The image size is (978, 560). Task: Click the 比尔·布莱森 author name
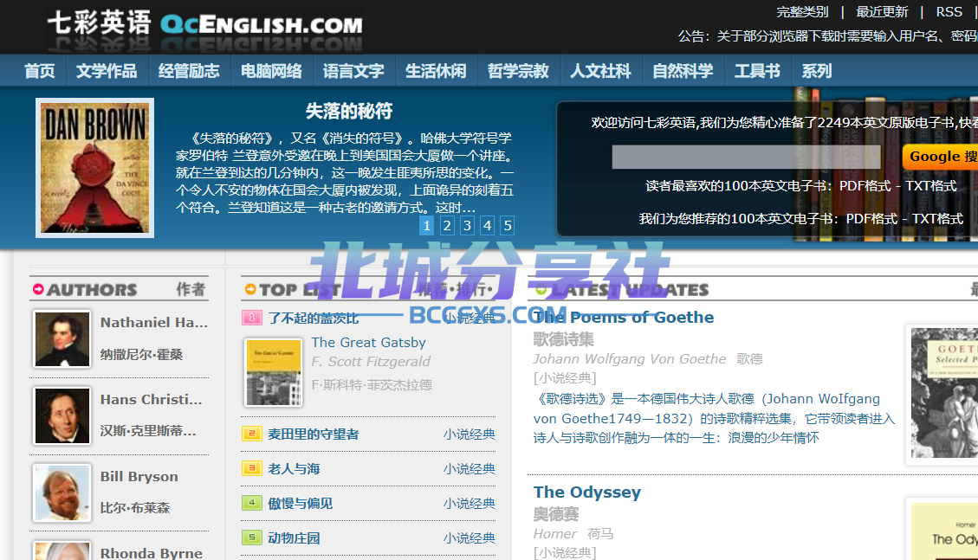point(135,508)
